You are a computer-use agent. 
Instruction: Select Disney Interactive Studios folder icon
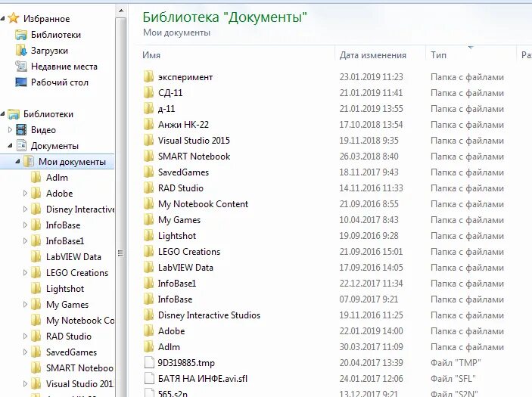coord(148,315)
